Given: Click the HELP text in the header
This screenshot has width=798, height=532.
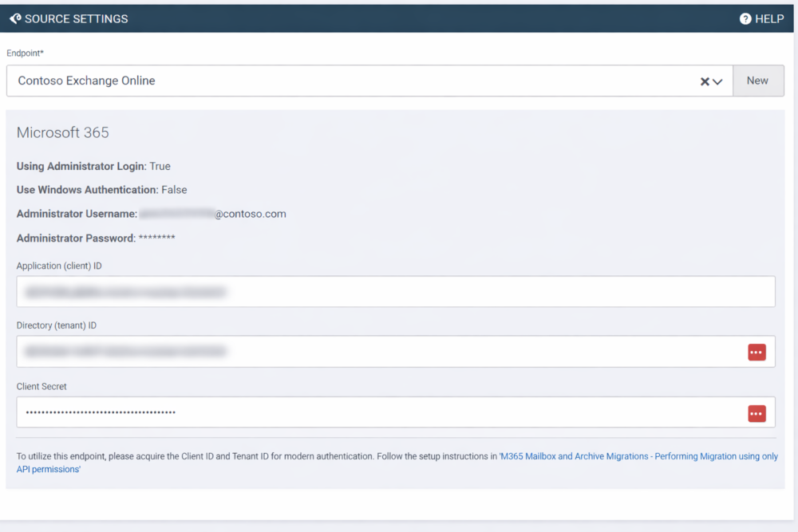Looking at the screenshot, I should 769,19.
